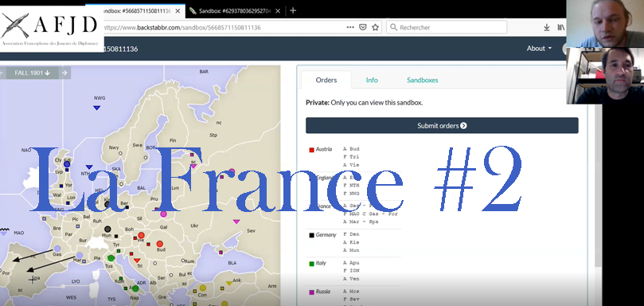Select the order 'F MAO C Gas - Por'

click(370, 214)
